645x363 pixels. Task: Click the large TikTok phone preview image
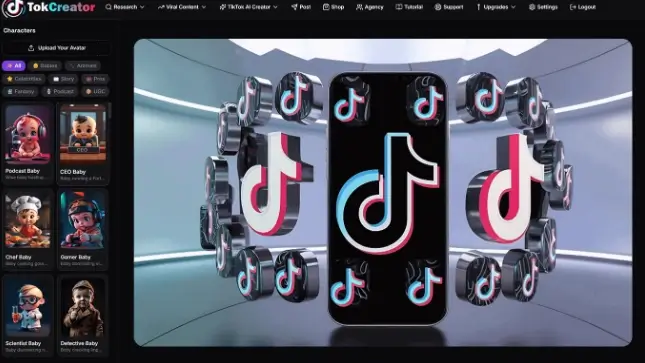(383, 193)
